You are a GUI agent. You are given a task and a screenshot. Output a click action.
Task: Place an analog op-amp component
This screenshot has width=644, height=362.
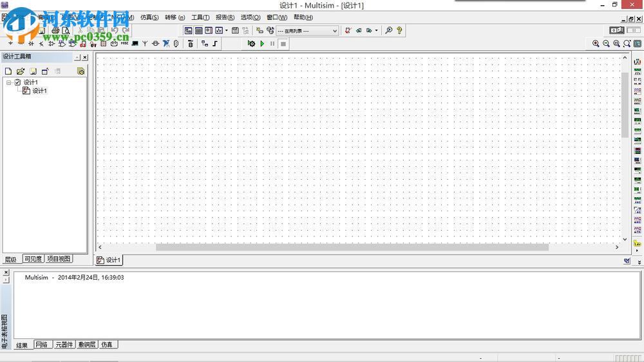(x=52, y=43)
